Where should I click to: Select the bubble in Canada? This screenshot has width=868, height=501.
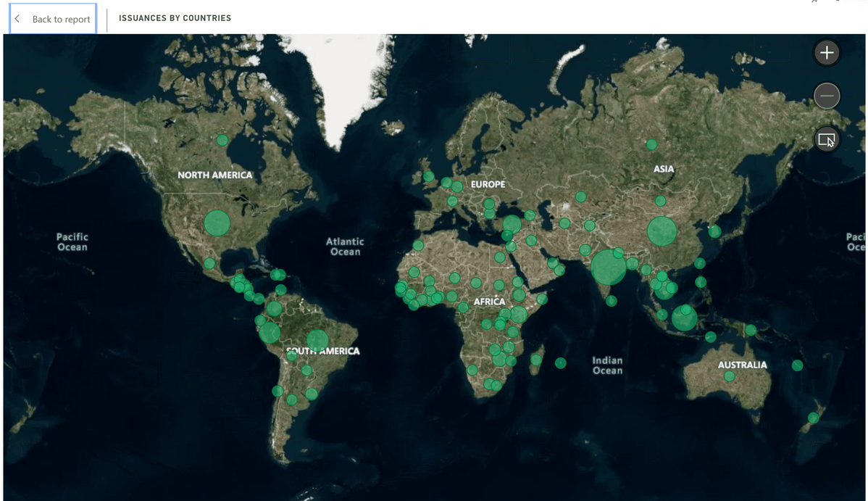[x=222, y=140]
